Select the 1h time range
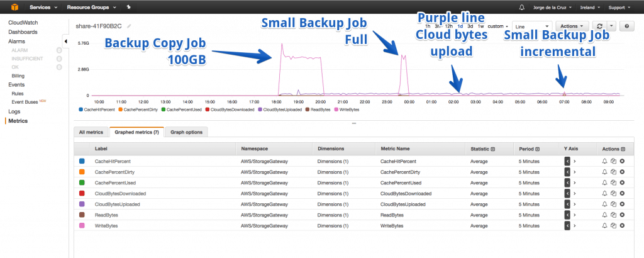This screenshot has height=258, width=644. 428,26
